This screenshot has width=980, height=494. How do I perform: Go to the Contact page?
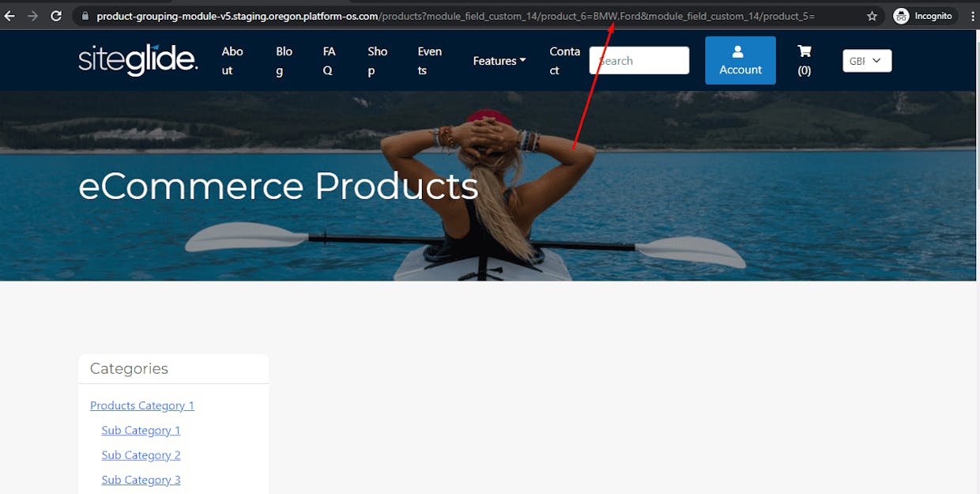(x=565, y=61)
